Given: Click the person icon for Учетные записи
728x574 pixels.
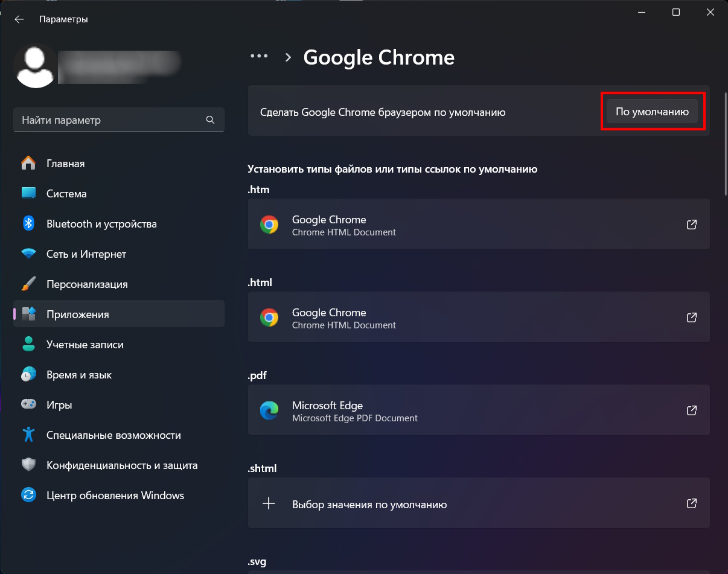Looking at the screenshot, I should coord(28,345).
